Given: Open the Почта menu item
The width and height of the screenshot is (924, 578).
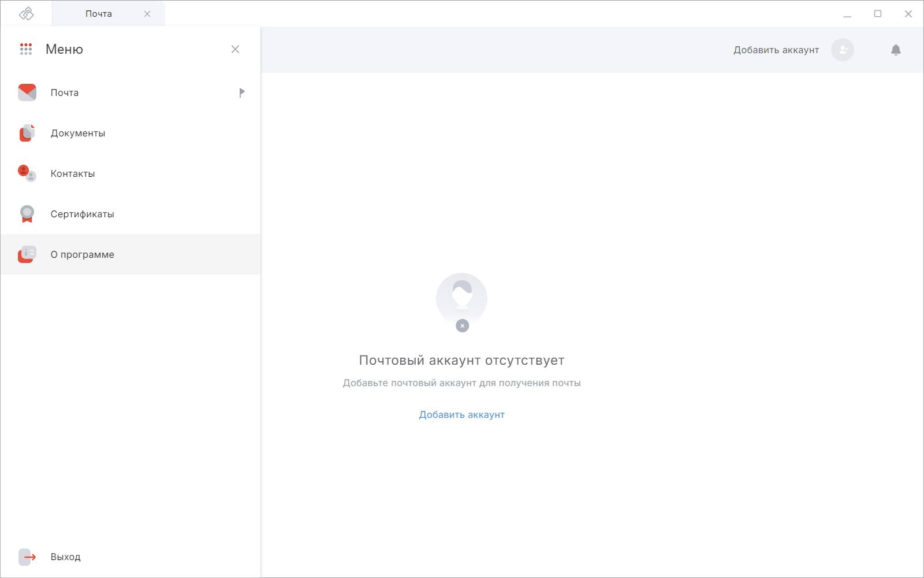Looking at the screenshot, I should point(131,92).
